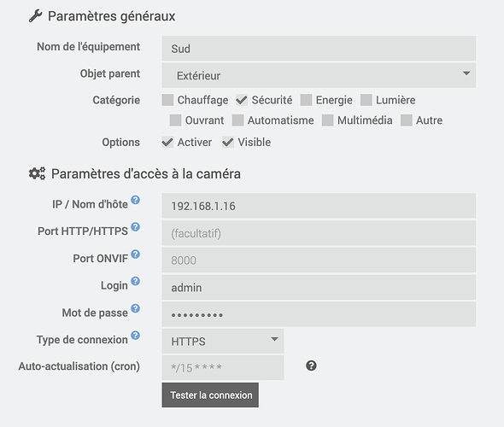
Task: Open the Type de connexion HTTPS dropdown
Action: pyautogui.click(x=223, y=341)
